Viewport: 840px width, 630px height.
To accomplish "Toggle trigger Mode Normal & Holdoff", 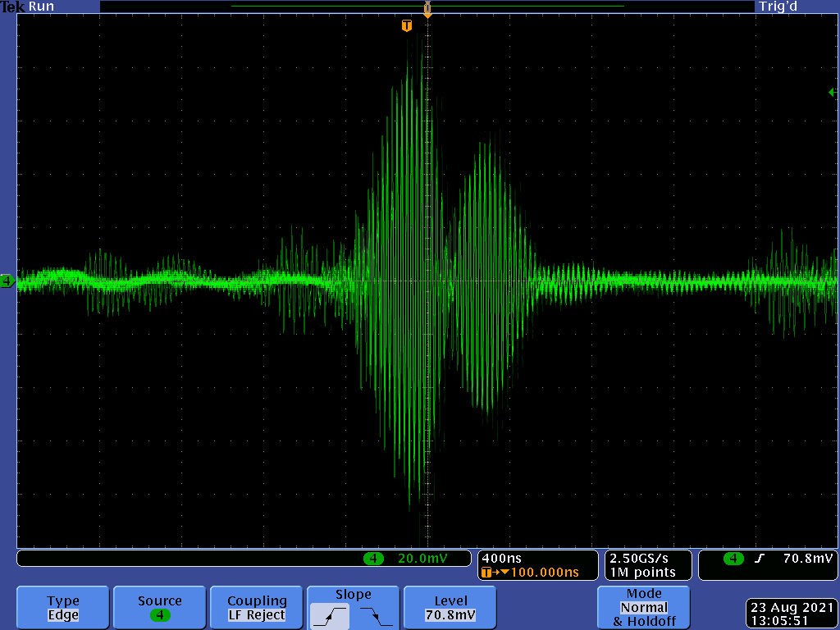I will point(643,607).
